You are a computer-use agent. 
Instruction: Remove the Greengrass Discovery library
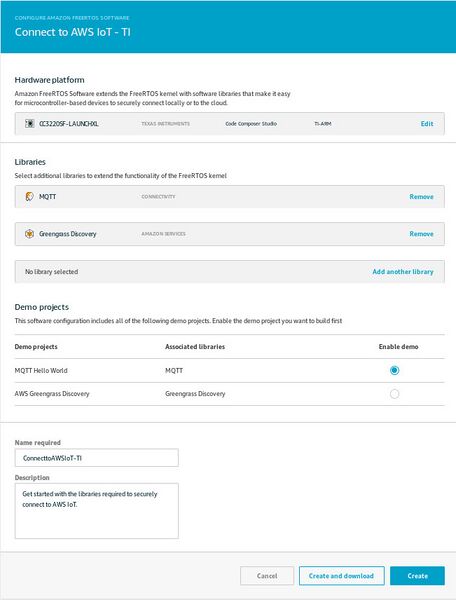point(421,234)
